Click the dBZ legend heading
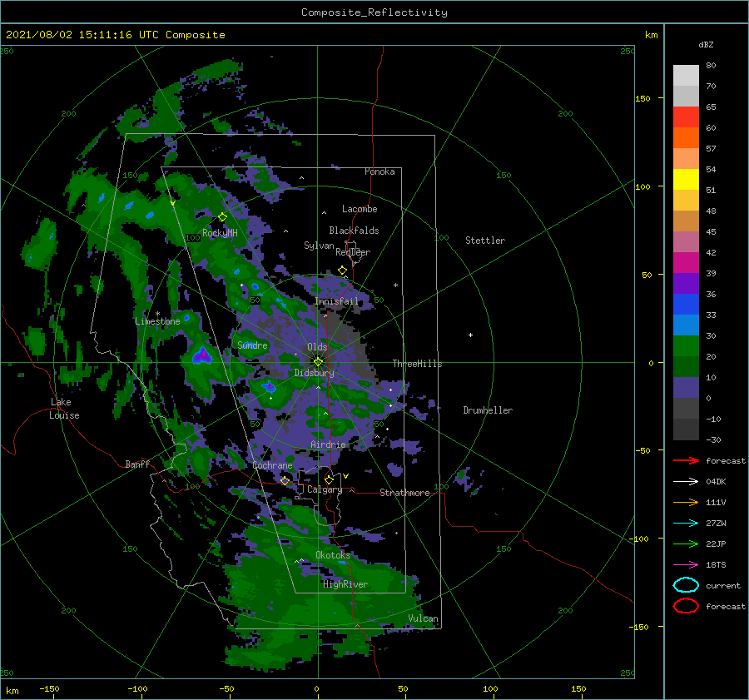749x700 pixels. pyautogui.click(x=706, y=44)
